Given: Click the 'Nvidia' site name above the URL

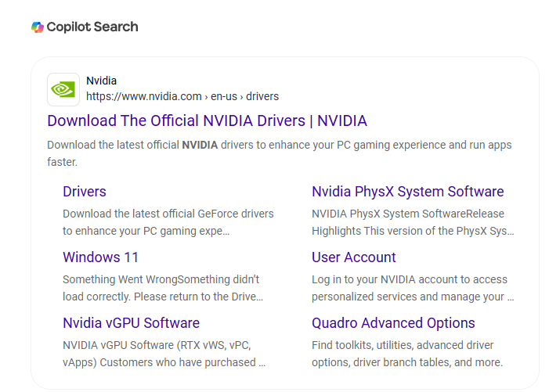Looking at the screenshot, I should (x=101, y=81).
